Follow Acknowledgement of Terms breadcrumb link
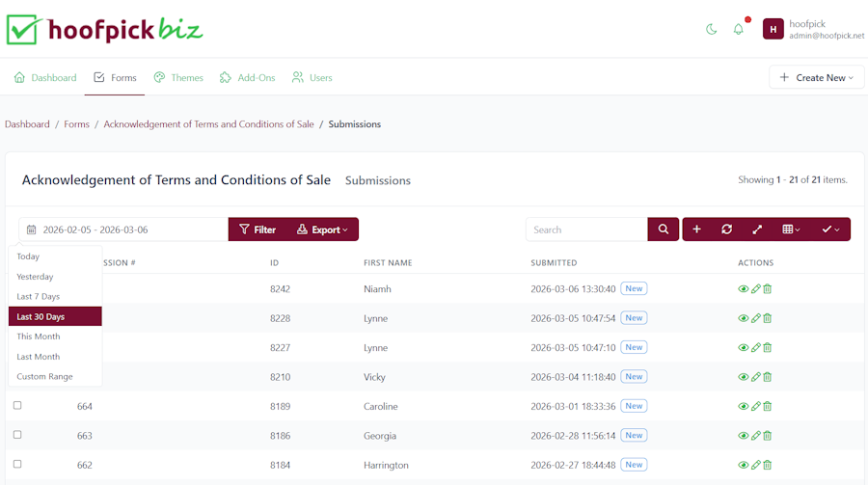Image resolution: width=868 pixels, height=485 pixels. tap(208, 124)
